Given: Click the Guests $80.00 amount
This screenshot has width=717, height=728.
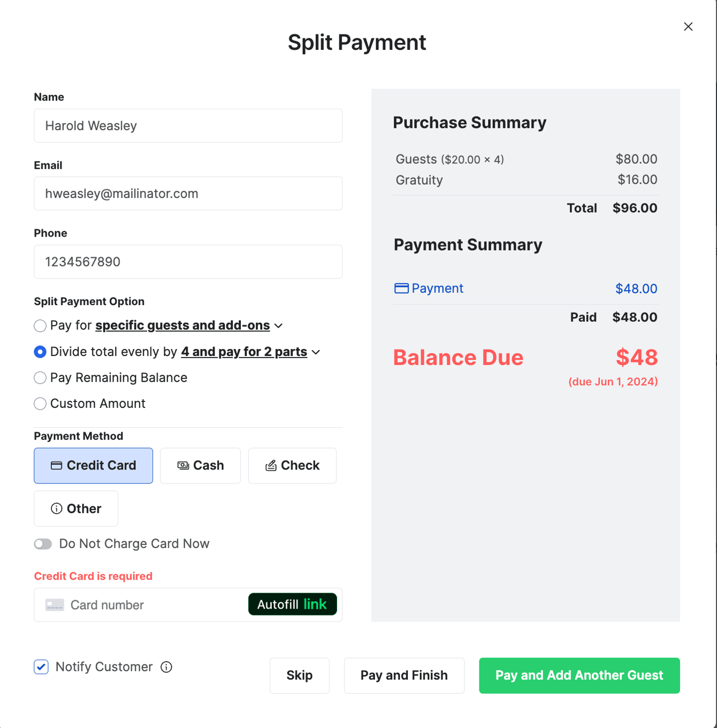Looking at the screenshot, I should pos(636,159).
